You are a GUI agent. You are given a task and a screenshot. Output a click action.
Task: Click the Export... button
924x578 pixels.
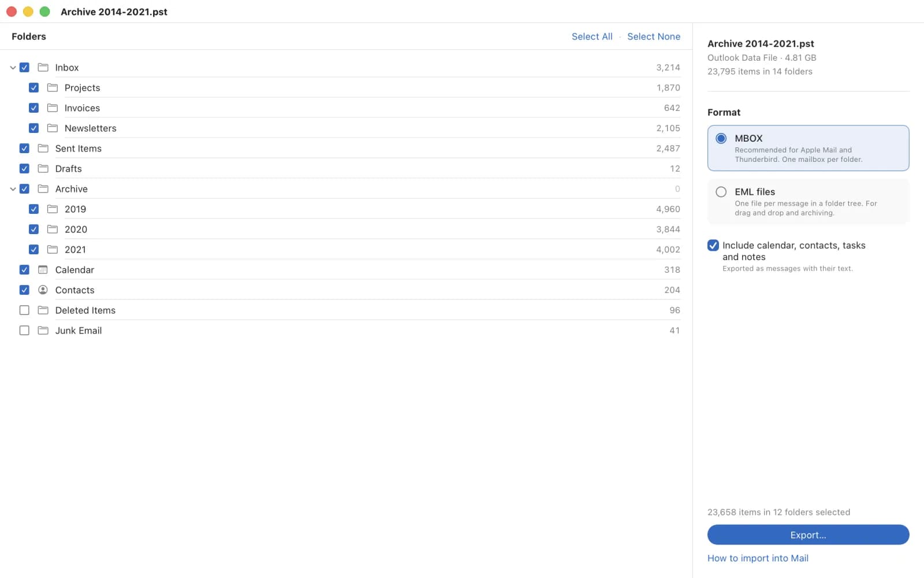click(x=808, y=535)
